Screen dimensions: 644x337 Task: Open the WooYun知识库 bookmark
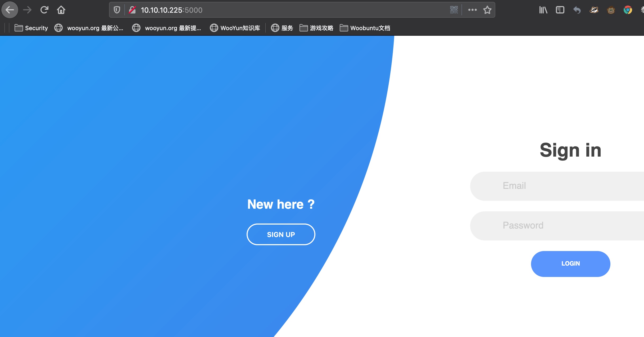[x=235, y=28]
